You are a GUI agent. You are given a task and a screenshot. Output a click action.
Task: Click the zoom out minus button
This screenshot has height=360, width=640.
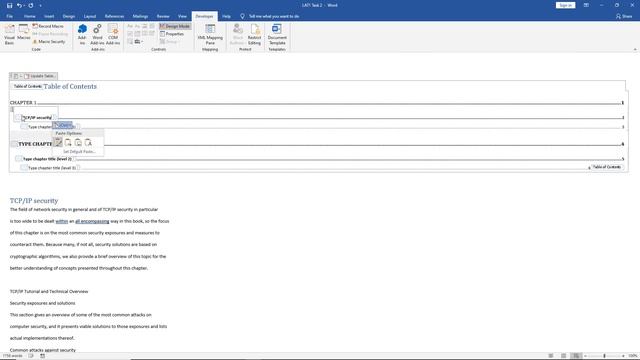pyautogui.click(x=585, y=356)
